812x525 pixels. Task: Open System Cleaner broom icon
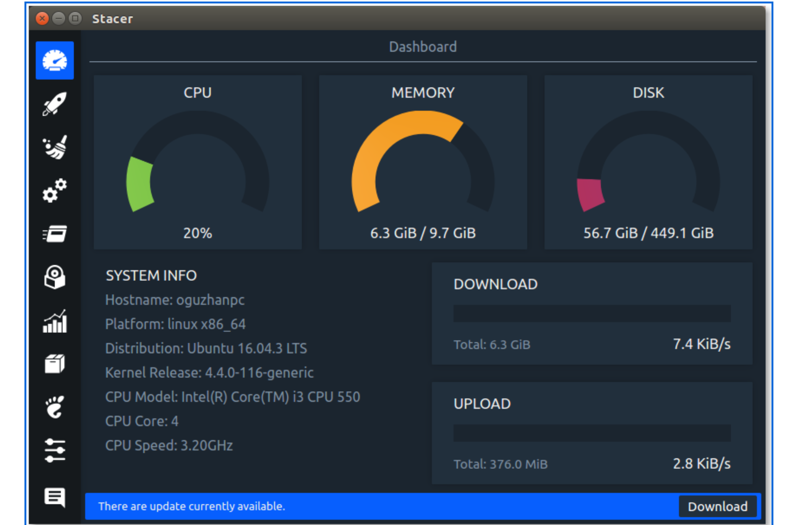tap(55, 147)
